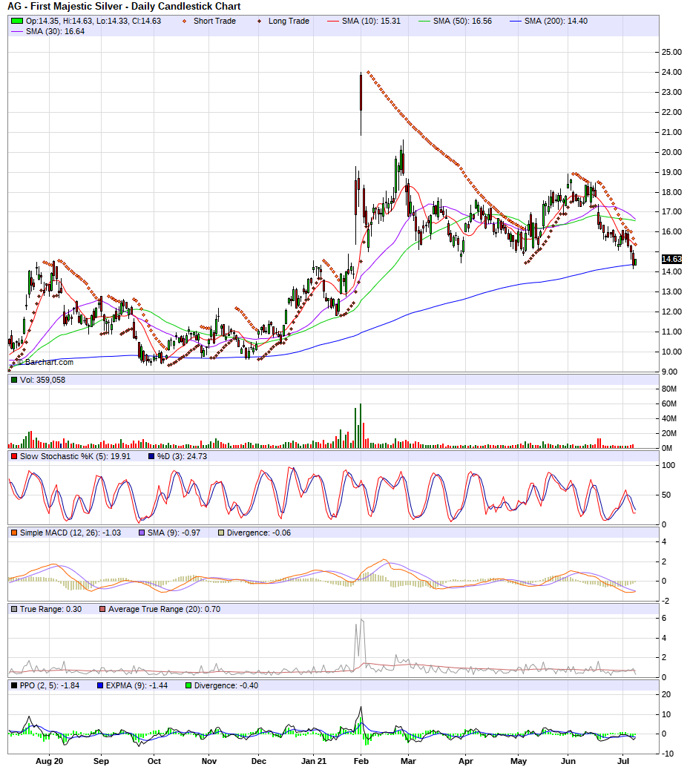The height and width of the screenshot is (784, 690).
Task: Click the 'Long Trade' legend text
Action: [x=289, y=21]
